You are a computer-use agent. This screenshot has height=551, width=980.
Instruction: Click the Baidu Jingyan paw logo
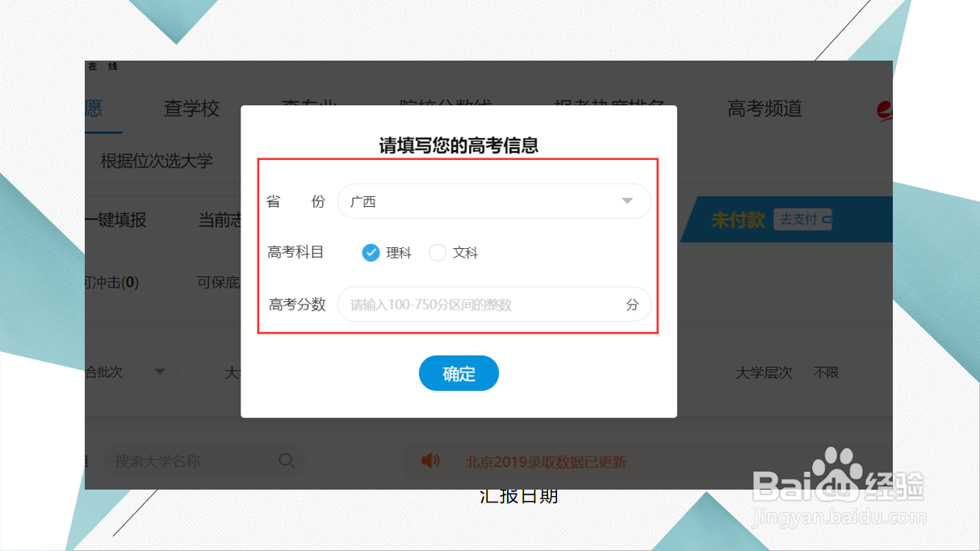(836, 469)
